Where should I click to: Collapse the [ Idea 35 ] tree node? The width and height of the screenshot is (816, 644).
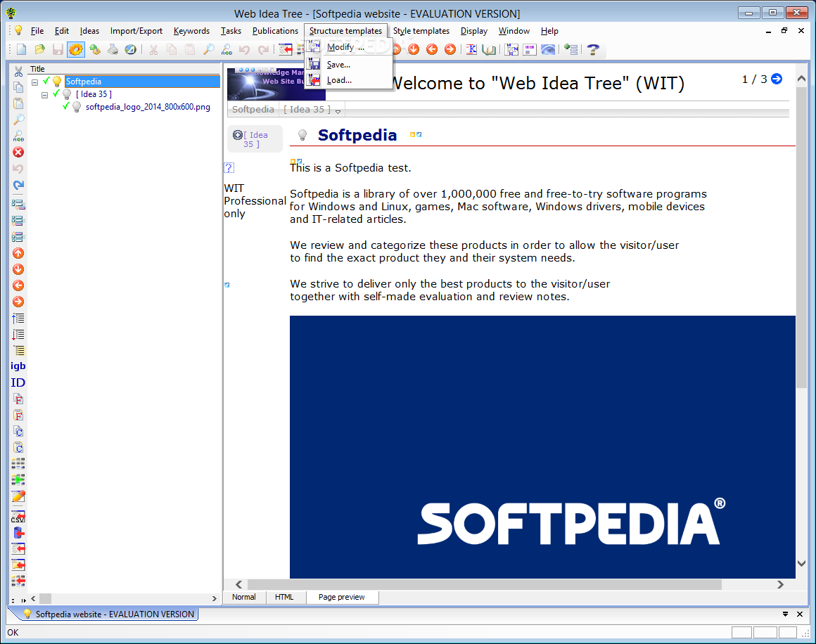(44, 95)
